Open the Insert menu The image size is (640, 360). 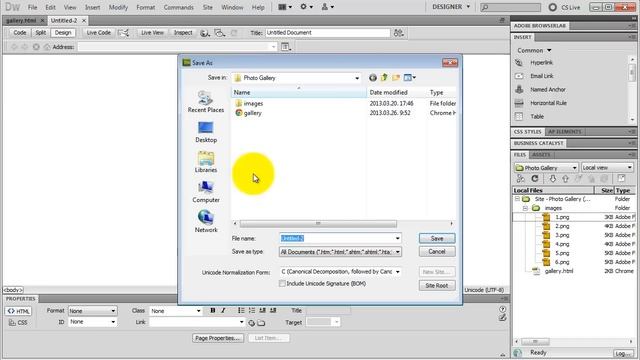click(x=93, y=7)
